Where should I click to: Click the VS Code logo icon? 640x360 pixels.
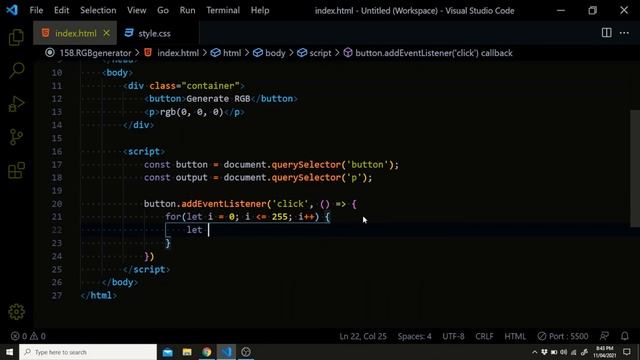click(12, 10)
